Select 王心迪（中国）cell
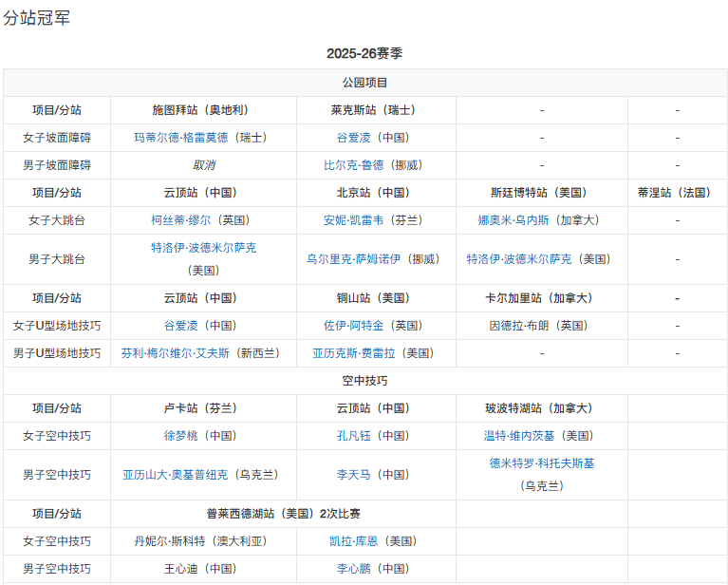Screen dimensions: 728x585 (203, 568)
